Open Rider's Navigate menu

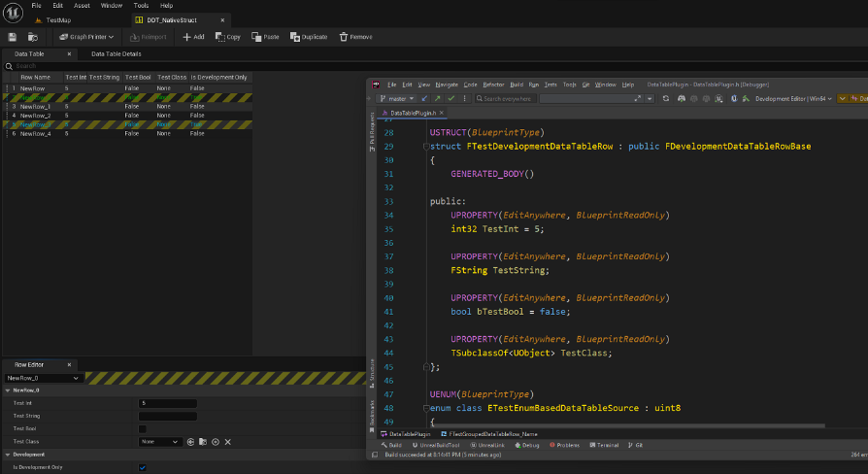tap(447, 85)
